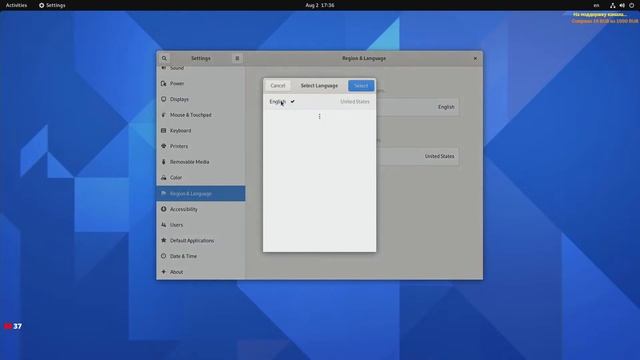Open Default Applications settings
The width and height of the screenshot is (640, 360).
tap(201, 240)
